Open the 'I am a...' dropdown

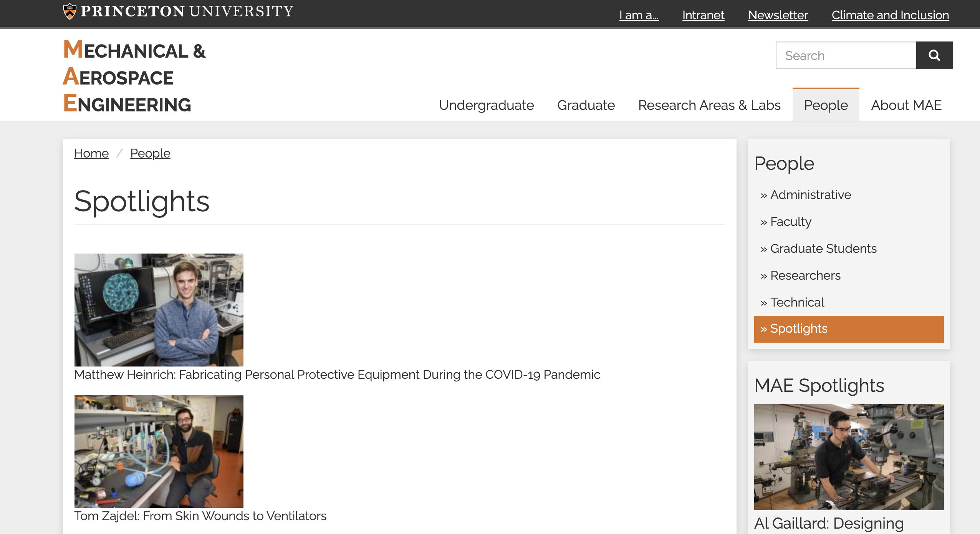tap(639, 15)
